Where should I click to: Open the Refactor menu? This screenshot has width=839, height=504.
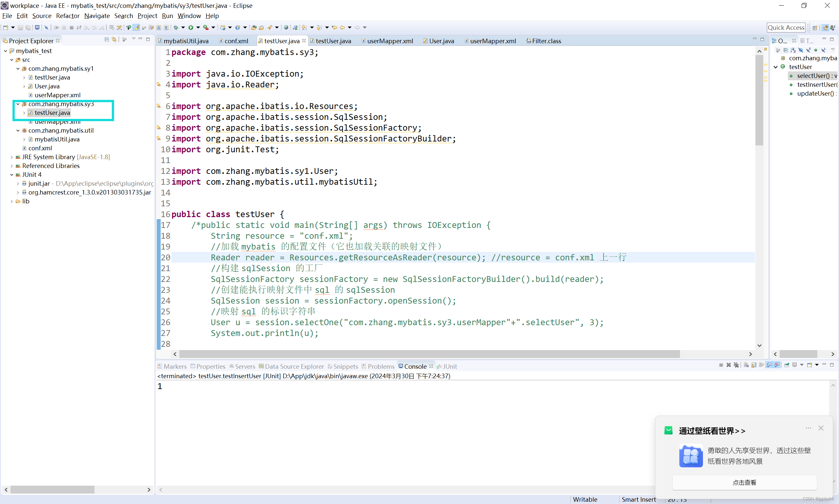click(x=68, y=16)
